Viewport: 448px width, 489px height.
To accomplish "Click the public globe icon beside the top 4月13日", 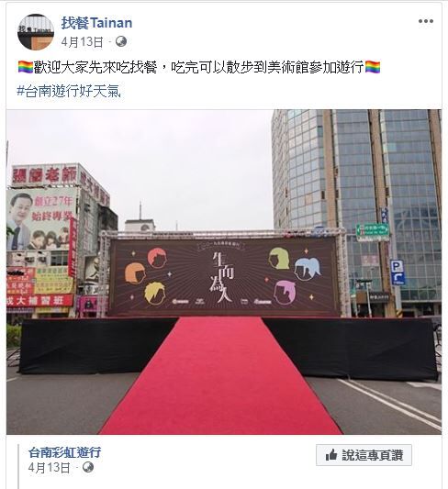I will (121, 41).
